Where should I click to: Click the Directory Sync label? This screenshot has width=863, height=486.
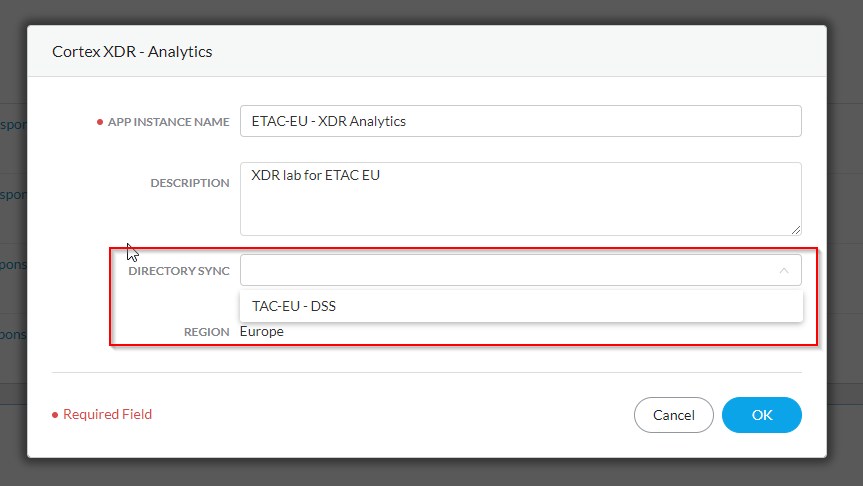[x=178, y=271]
